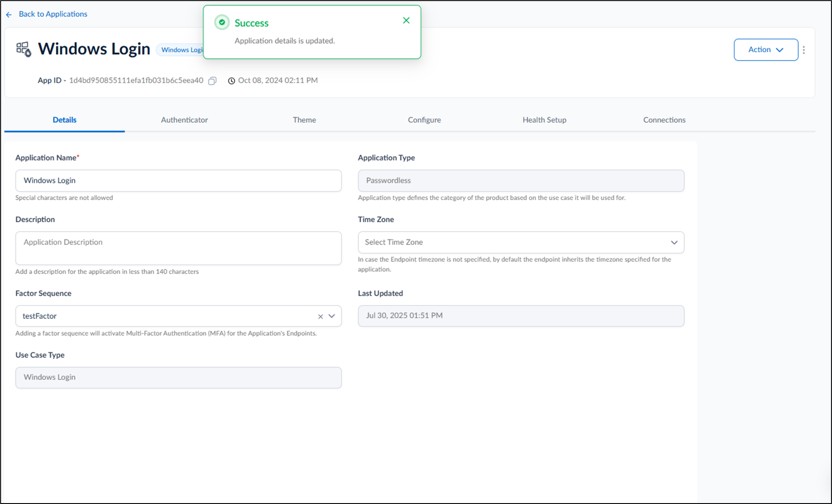Image resolution: width=832 pixels, height=504 pixels.
Task: Click the Use Case Type field
Action: click(x=179, y=378)
